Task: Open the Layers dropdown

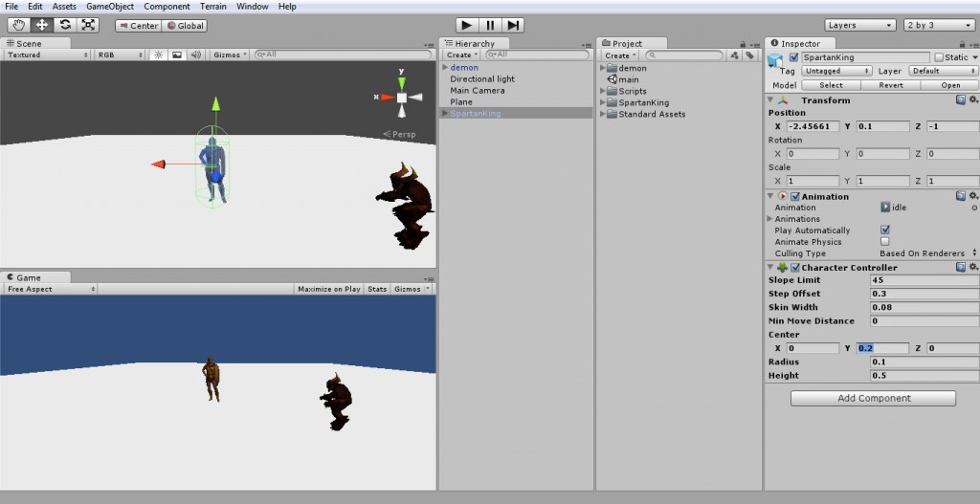Action: (x=859, y=25)
